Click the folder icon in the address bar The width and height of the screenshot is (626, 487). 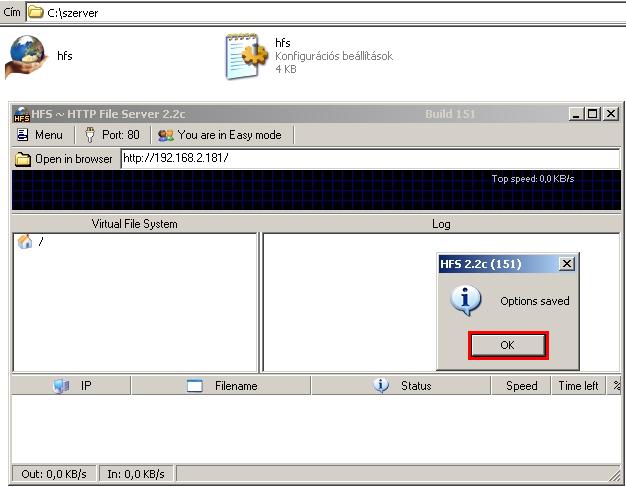[36, 12]
